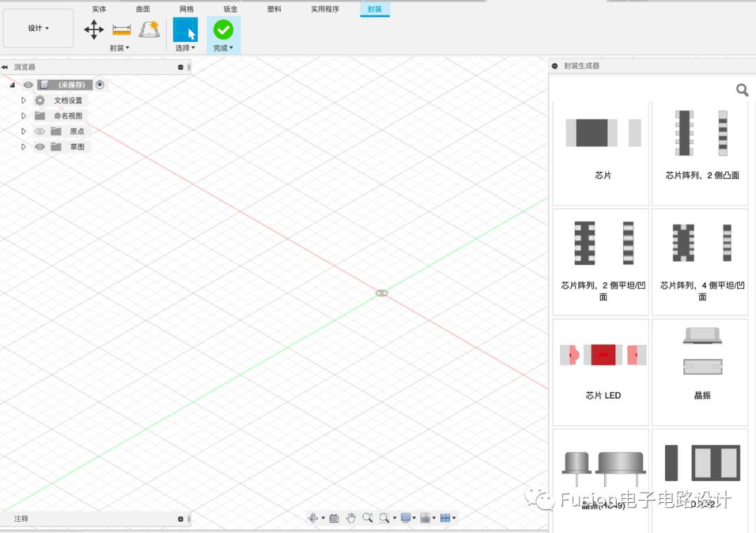Hide the 草图 folder via eye icon
The width and height of the screenshot is (756, 533).
pos(40,146)
